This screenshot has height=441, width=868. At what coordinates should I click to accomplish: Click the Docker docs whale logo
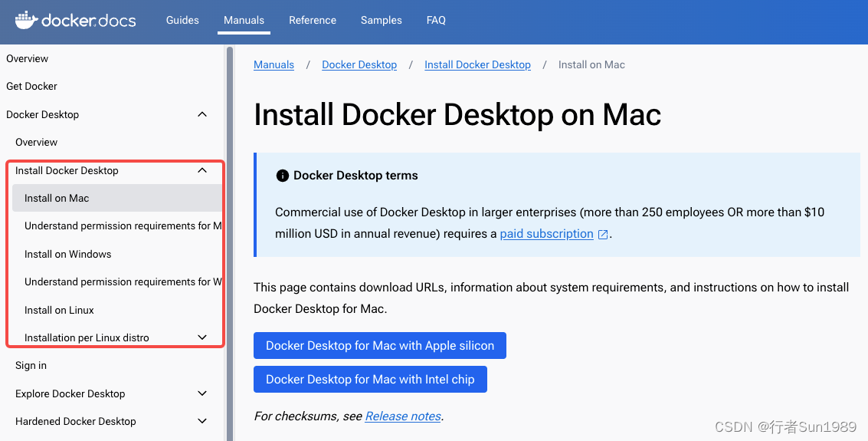[x=75, y=21]
